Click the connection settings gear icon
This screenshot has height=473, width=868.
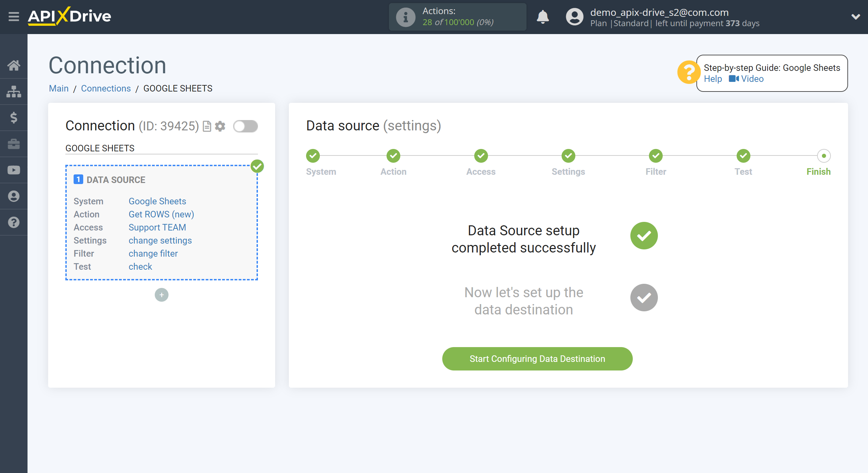coord(221,126)
